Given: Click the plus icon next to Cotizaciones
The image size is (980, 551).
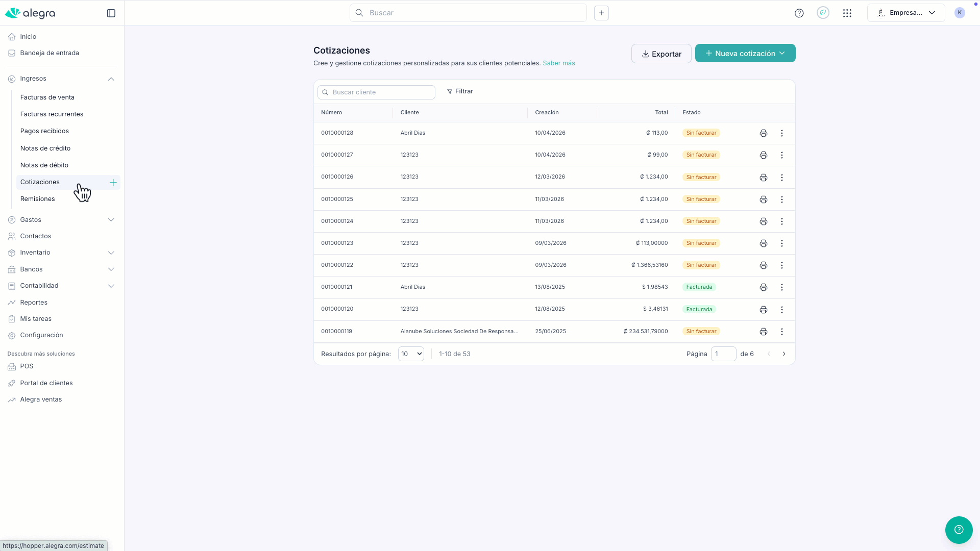Looking at the screenshot, I should point(113,183).
